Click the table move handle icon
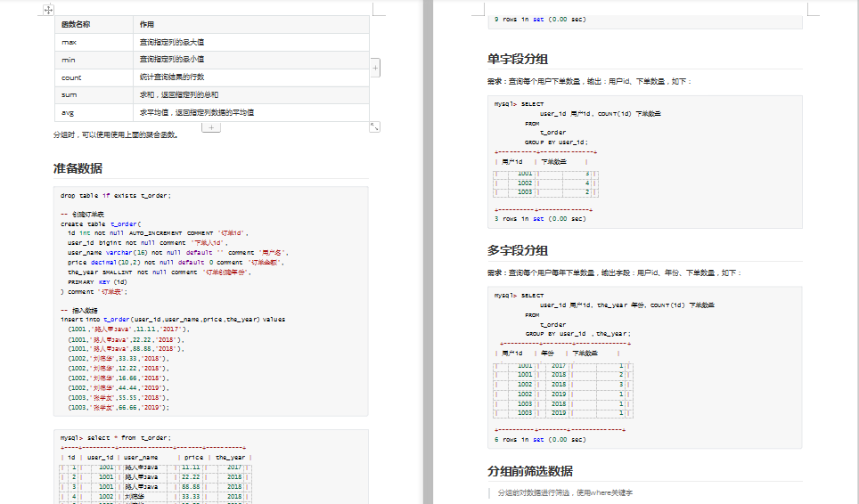This screenshot has height=504, width=859. [x=48, y=10]
